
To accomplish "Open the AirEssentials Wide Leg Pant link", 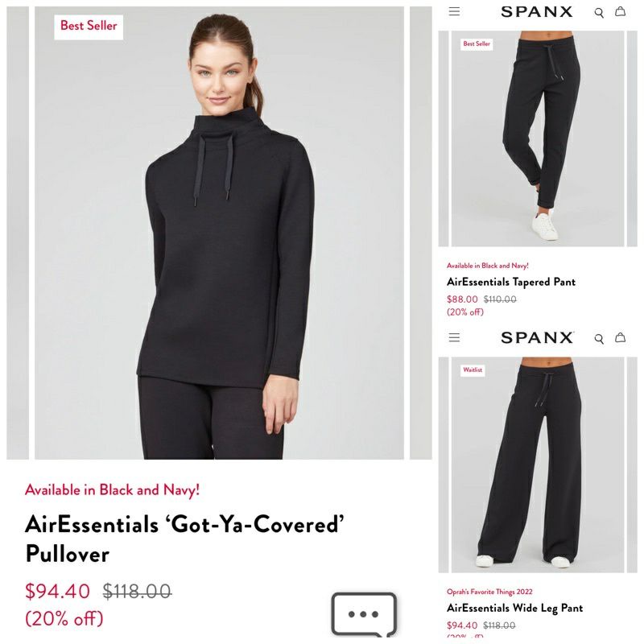I will 514,608.
